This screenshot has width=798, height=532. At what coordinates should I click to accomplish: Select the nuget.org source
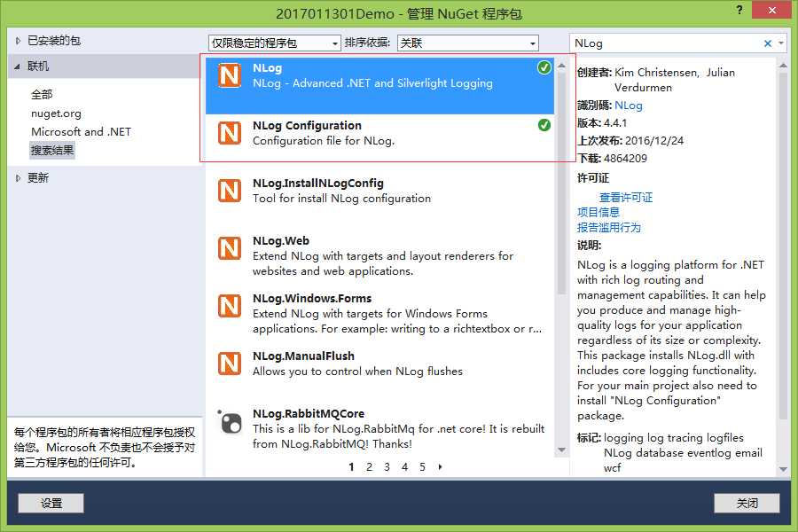pos(56,113)
